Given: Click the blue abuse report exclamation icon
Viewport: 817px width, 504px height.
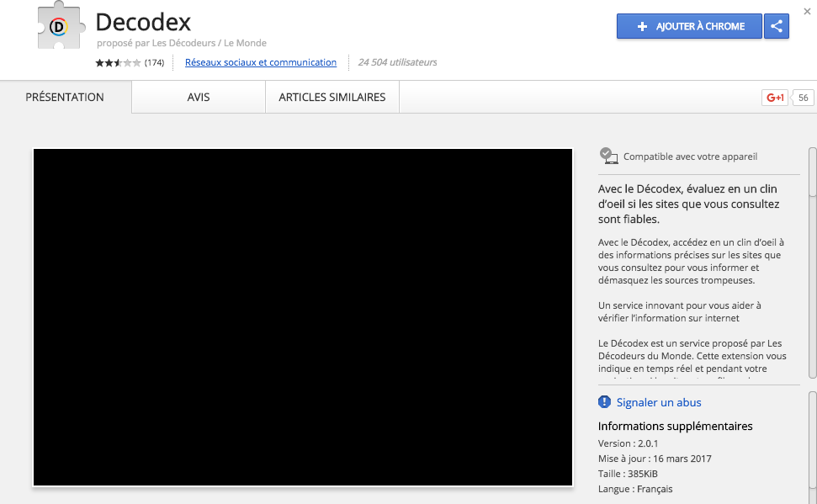Looking at the screenshot, I should 604,402.
